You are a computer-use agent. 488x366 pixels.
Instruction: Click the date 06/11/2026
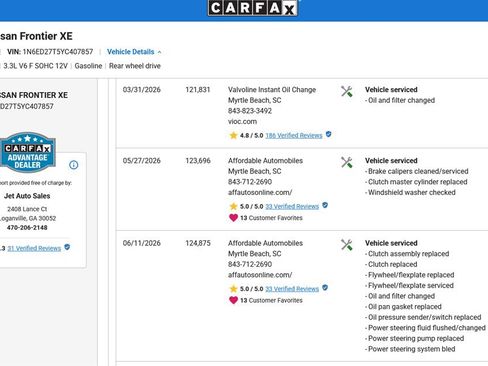(x=142, y=243)
